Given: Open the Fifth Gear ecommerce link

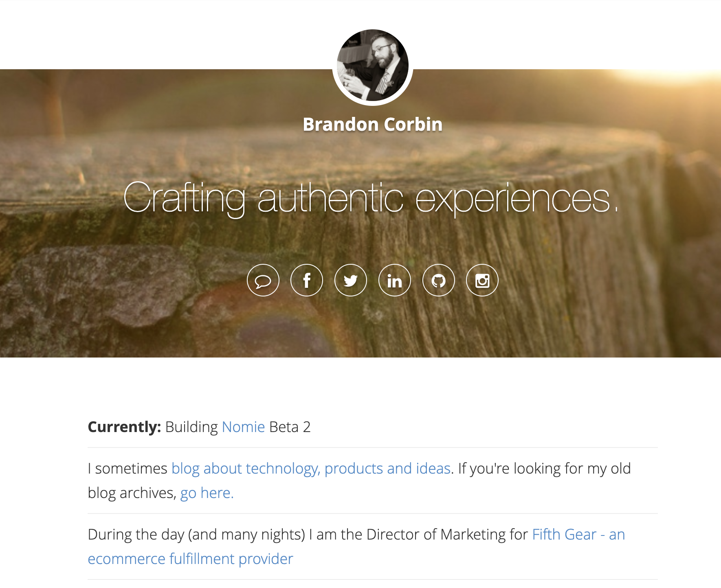Looking at the screenshot, I should 578,534.
